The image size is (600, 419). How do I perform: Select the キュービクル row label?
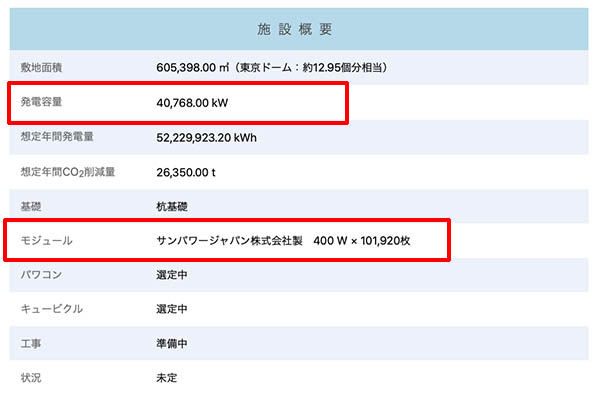52,309
